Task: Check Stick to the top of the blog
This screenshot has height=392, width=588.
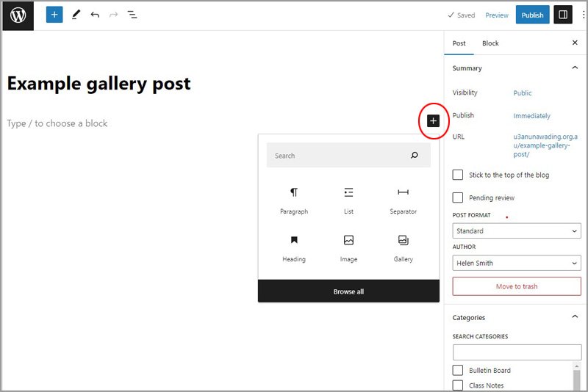Action: point(457,175)
